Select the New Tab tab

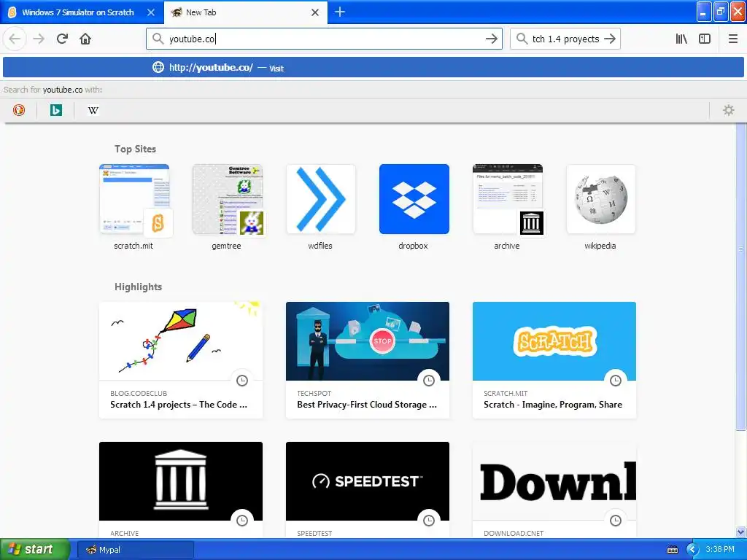246,12
